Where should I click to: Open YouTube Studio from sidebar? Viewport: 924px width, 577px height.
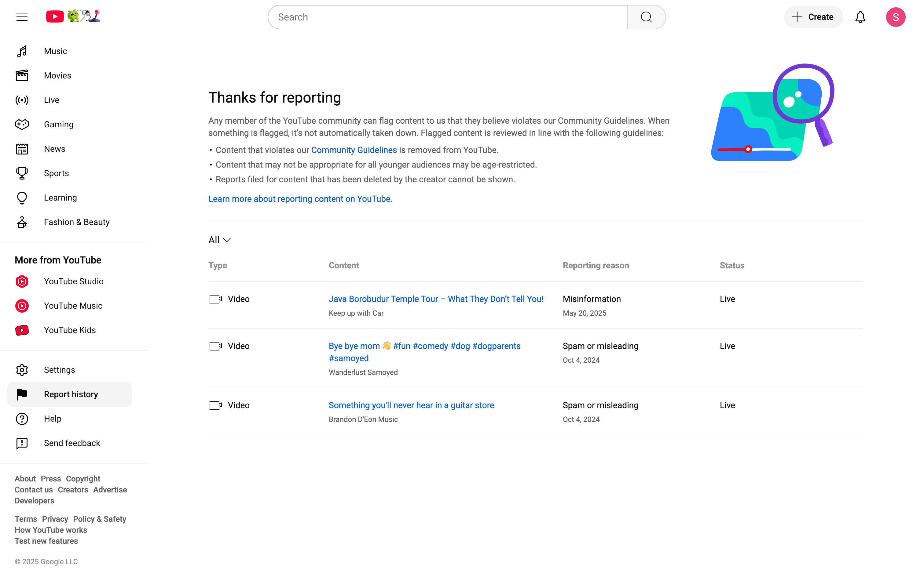pyautogui.click(x=73, y=281)
